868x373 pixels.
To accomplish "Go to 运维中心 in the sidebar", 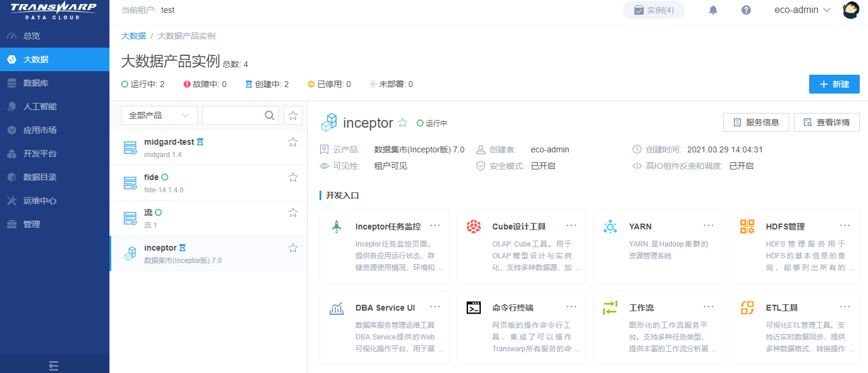I will tap(55, 201).
